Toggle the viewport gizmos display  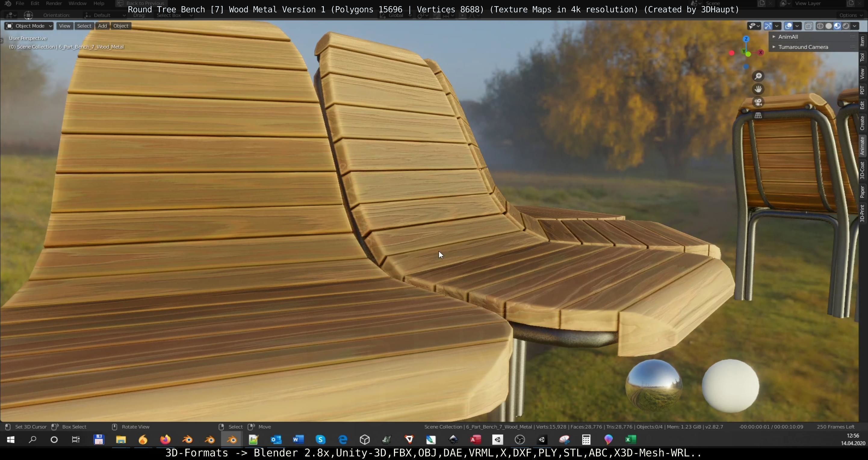tap(768, 26)
